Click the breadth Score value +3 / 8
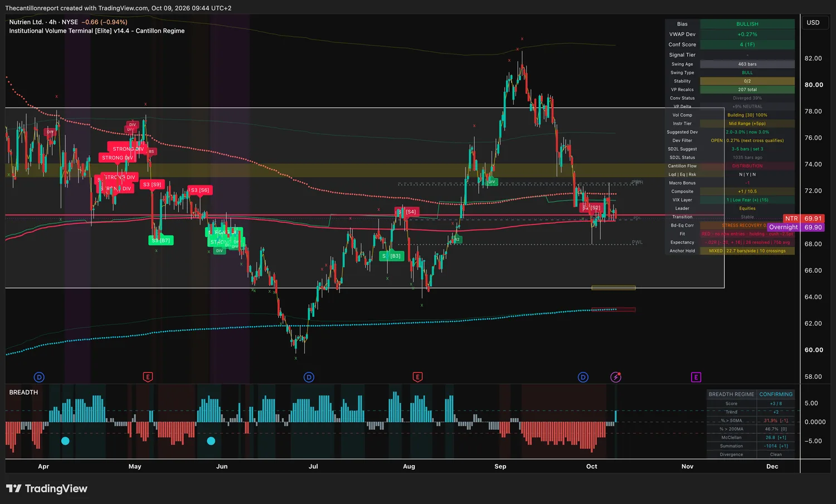This screenshot has height=504, width=836. click(776, 404)
